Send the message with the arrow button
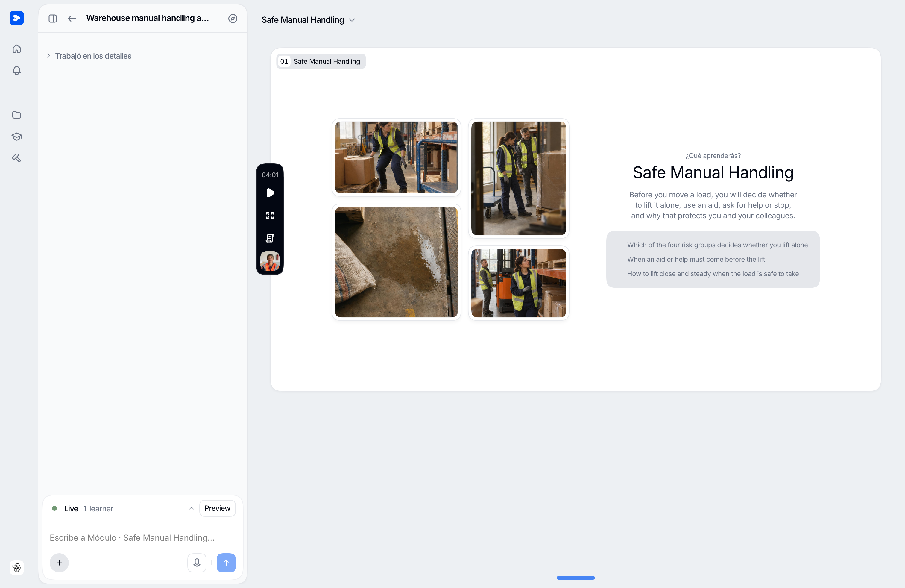Image resolution: width=905 pixels, height=588 pixels. point(226,563)
